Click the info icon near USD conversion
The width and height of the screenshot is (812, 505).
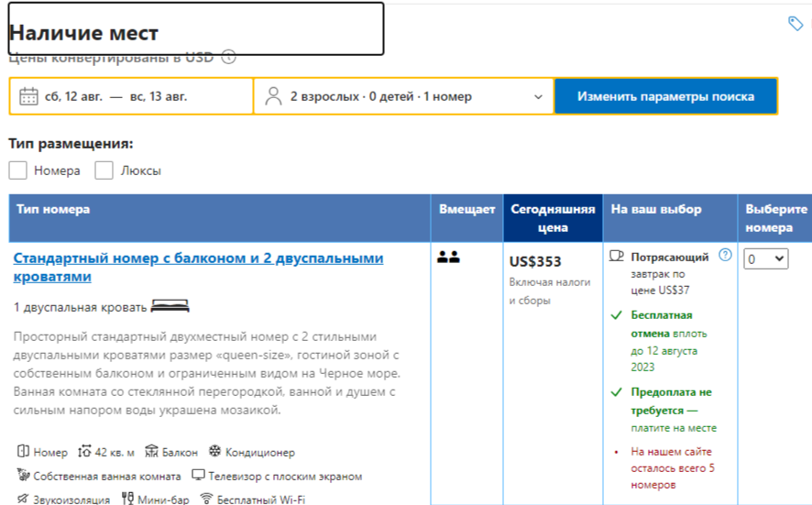pos(228,57)
